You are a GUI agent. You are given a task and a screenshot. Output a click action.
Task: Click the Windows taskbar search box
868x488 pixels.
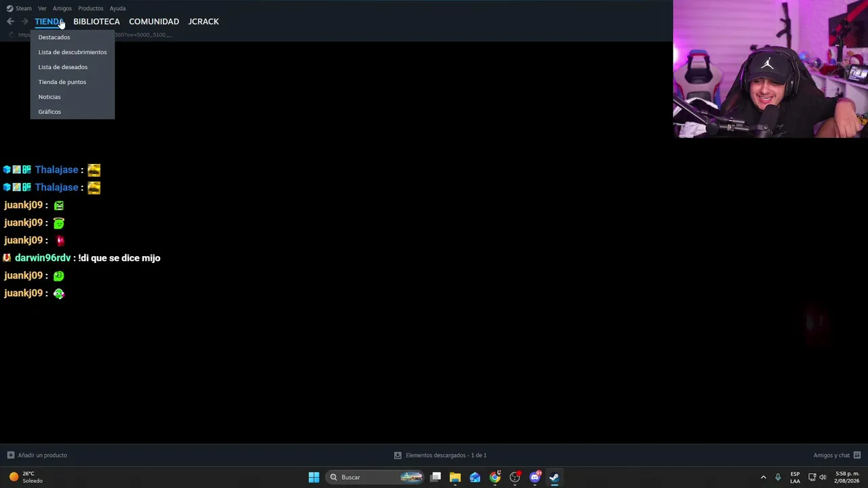[x=375, y=477]
